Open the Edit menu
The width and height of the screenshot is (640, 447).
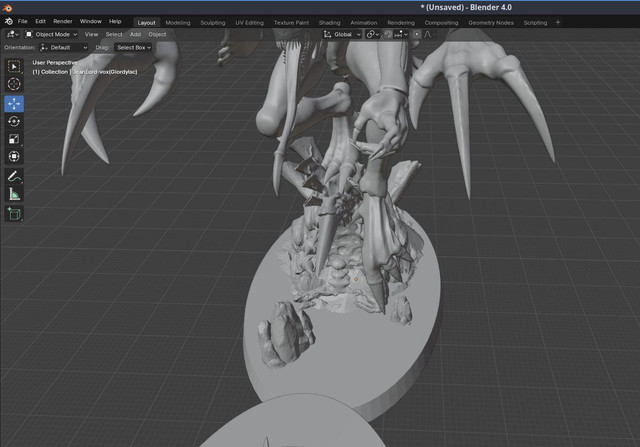point(40,21)
